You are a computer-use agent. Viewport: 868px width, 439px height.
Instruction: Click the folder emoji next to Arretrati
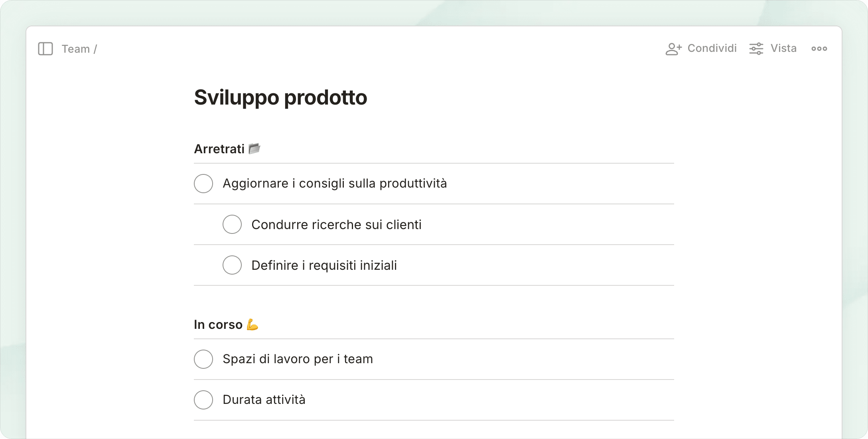point(254,148)
